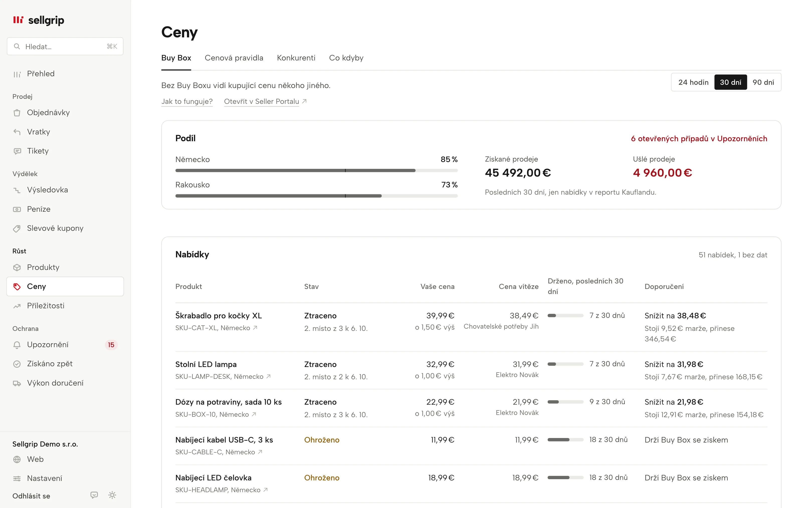The width and height of the screenshot is (812, 508).
Task: Click the Upozornění badge showing 15
Action: pos(111,345)
